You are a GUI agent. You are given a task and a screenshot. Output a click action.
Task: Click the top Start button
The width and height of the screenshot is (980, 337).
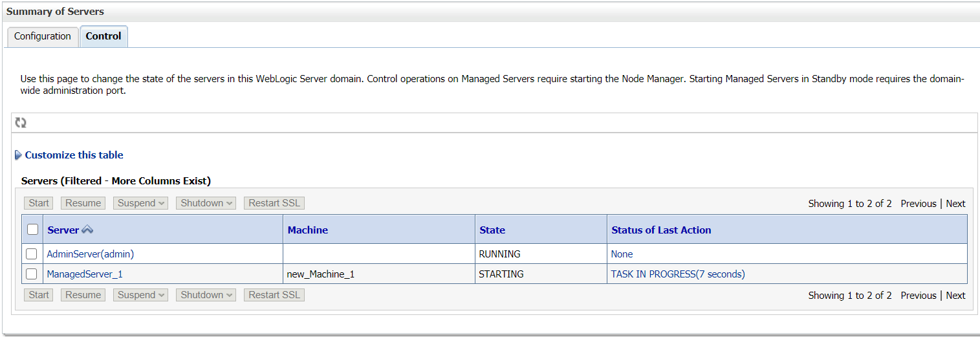(39, 203)
